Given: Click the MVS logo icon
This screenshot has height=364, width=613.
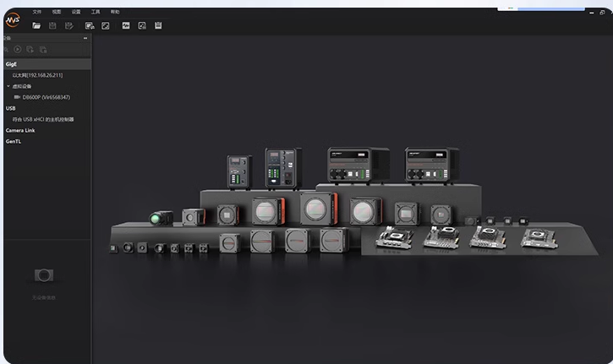Looking at the screenshot, I should coord(12,19).
